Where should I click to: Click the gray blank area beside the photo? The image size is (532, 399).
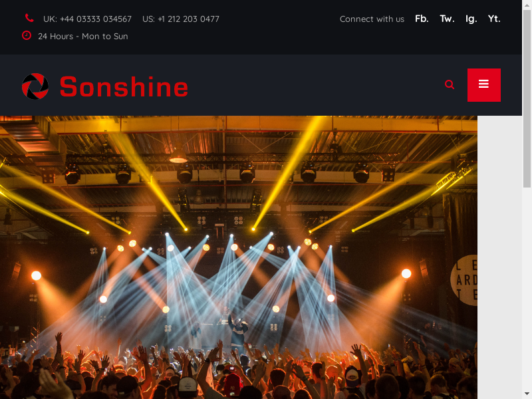pyautogui.click(x=499, y=257)
